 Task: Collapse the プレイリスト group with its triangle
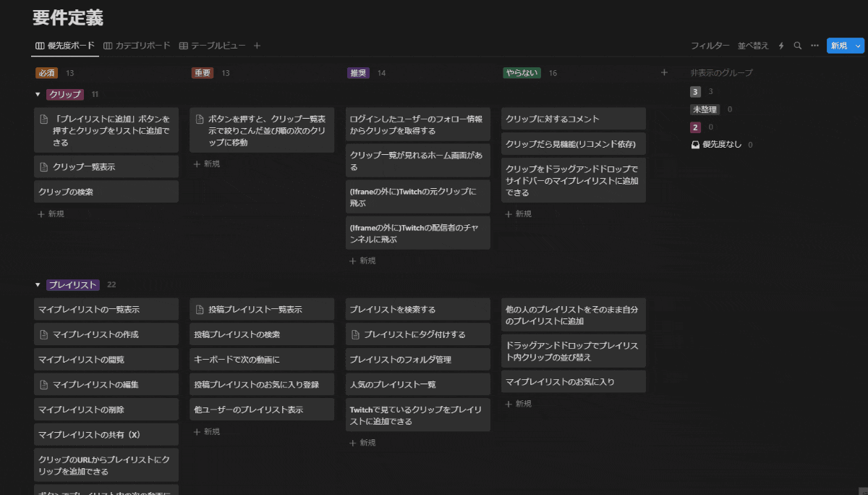(38, 284)
